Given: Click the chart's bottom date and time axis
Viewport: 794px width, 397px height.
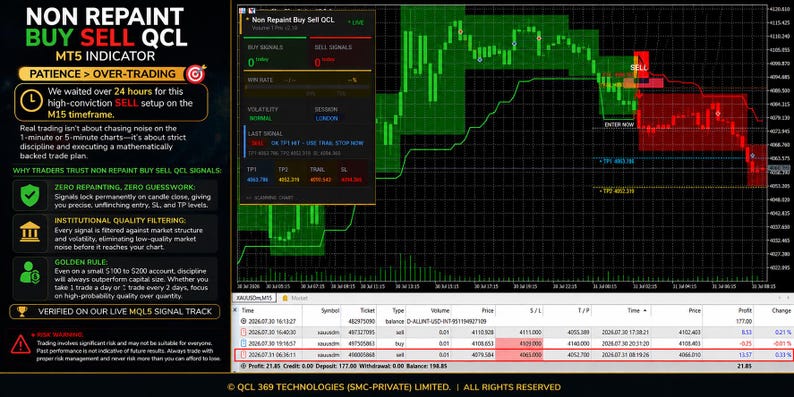Looking at the screenshot, I should 502,287.
